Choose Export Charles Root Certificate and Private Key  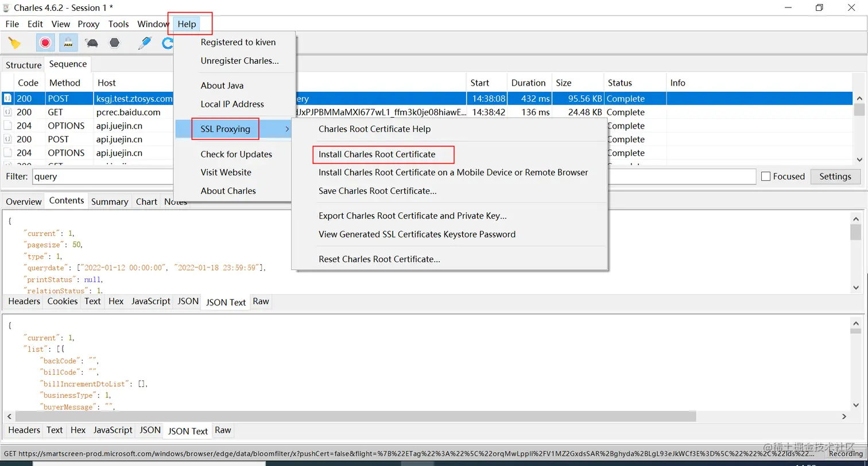point(412,216)
